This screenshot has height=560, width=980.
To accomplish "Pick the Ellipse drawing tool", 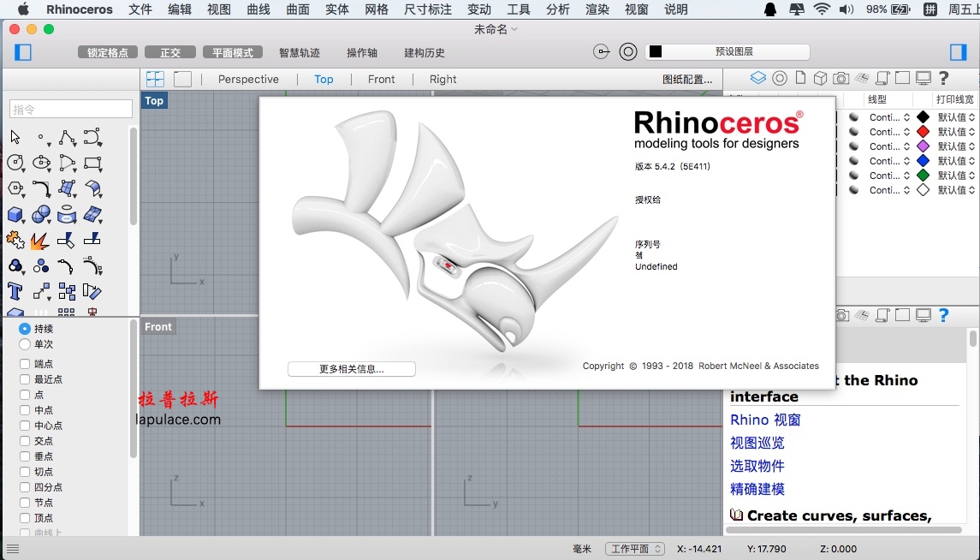I will tap(41, 164).
